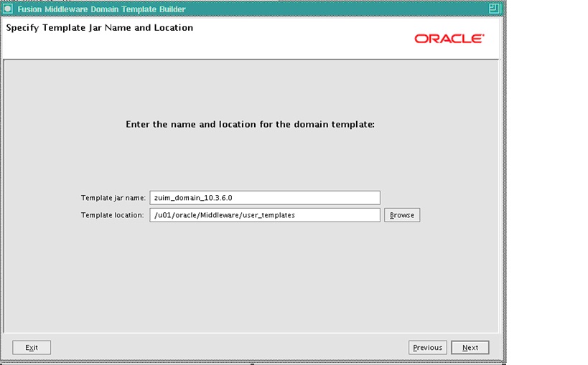Image resolution: width=588 pixels, height=365 pixels.
Task: Click the 'Enter the name and location' instruction
Action: click(x=250, y=124)
